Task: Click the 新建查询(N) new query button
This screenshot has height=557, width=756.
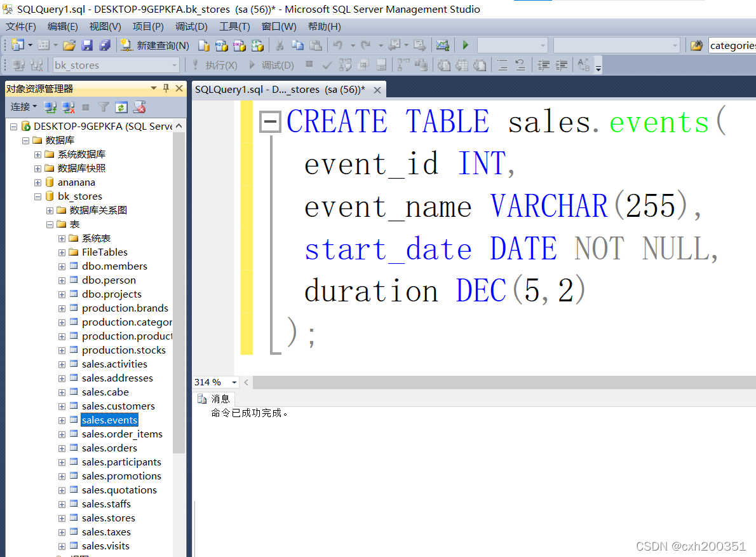Action: 155,45
